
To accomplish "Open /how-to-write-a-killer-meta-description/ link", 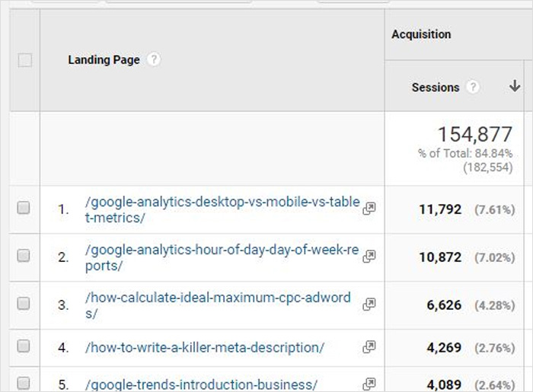I will (x=205, y=348).
